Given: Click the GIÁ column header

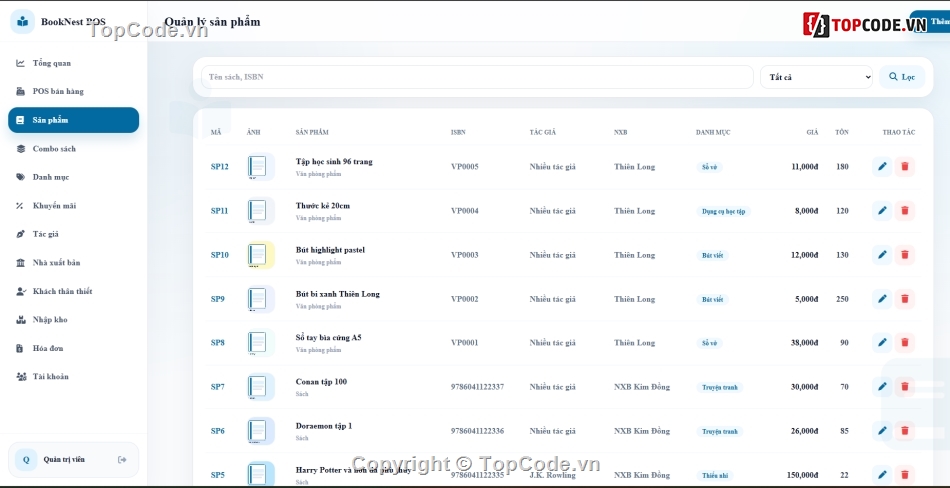Looking at the screenshot, I should [x=812, y=132].
